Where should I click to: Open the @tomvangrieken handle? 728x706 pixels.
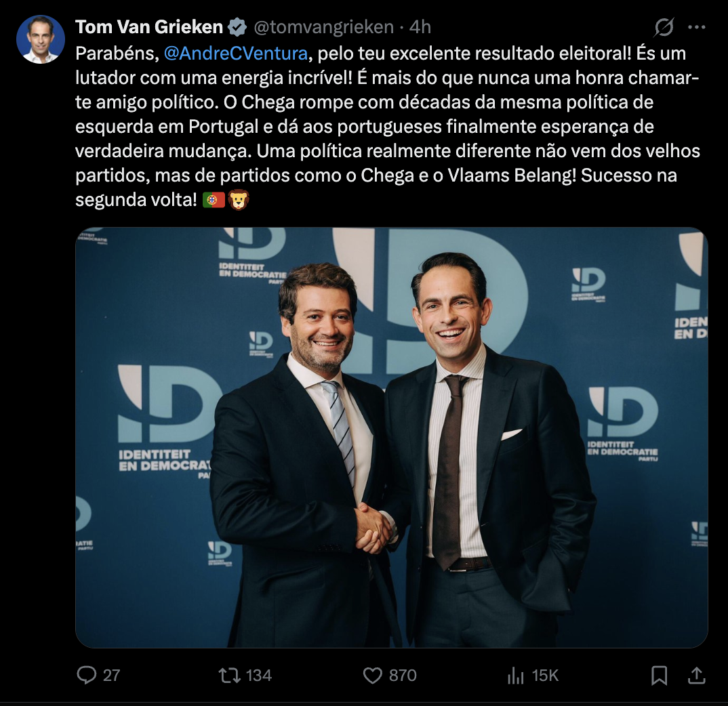click(x=323, y=27)
